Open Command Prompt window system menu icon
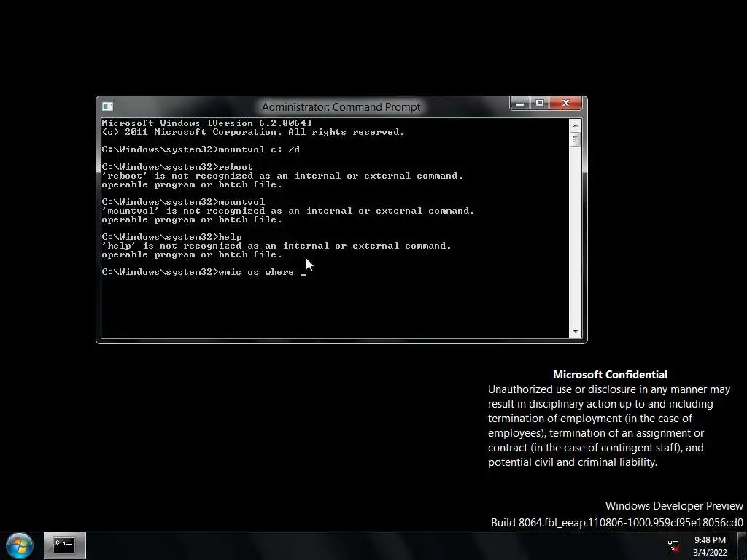Screen dimensions: 747x560 [108, 106]
